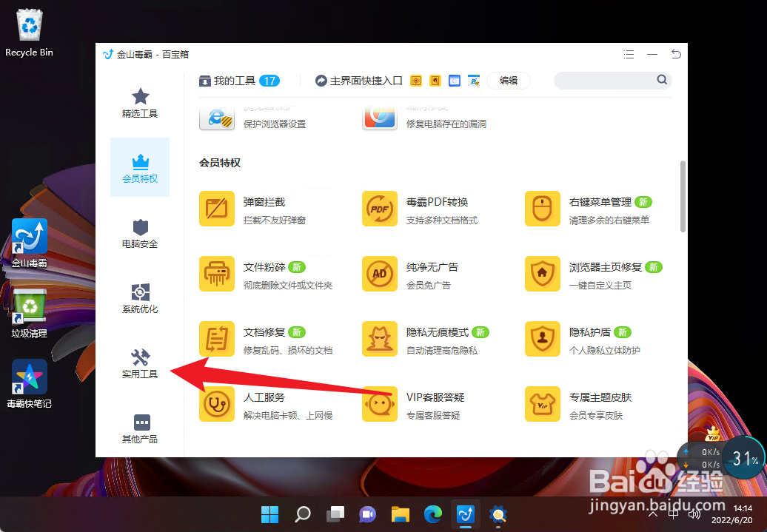Image resolution: width=767 pixels, height=532 pixels.
Task: Open the 隐私无痕模式 icon
Action: (x=380, y=339)
